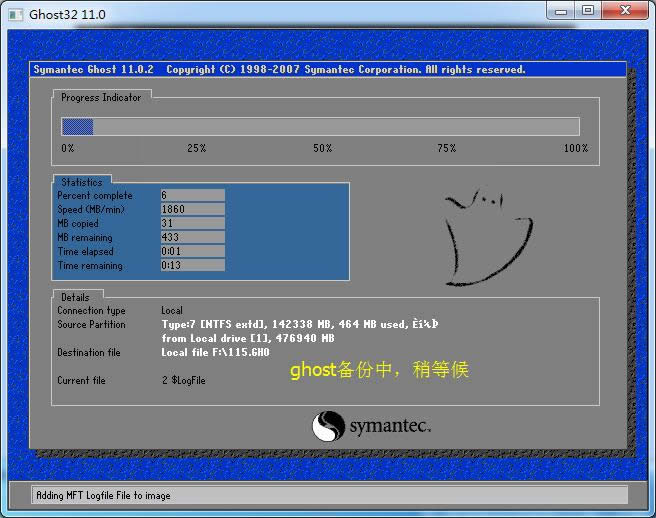The width and height of the screenshot is (656, 518).
Task: Click the Symantec yin-yang logo
Action: tap(328, 427)
